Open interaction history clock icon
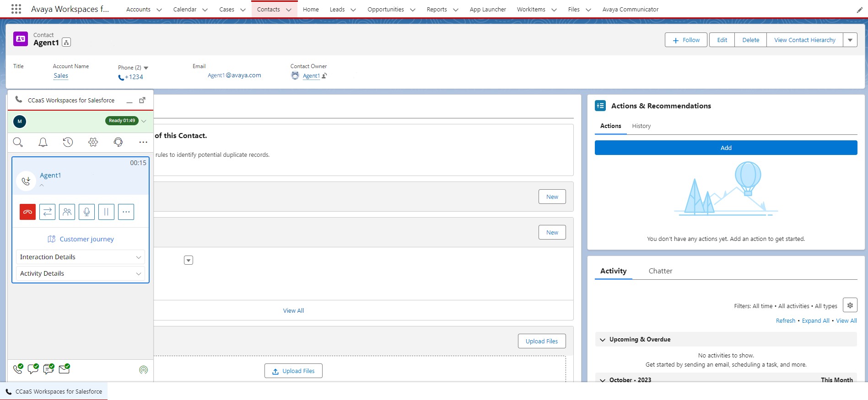The image size is (868, 400). 68,142
